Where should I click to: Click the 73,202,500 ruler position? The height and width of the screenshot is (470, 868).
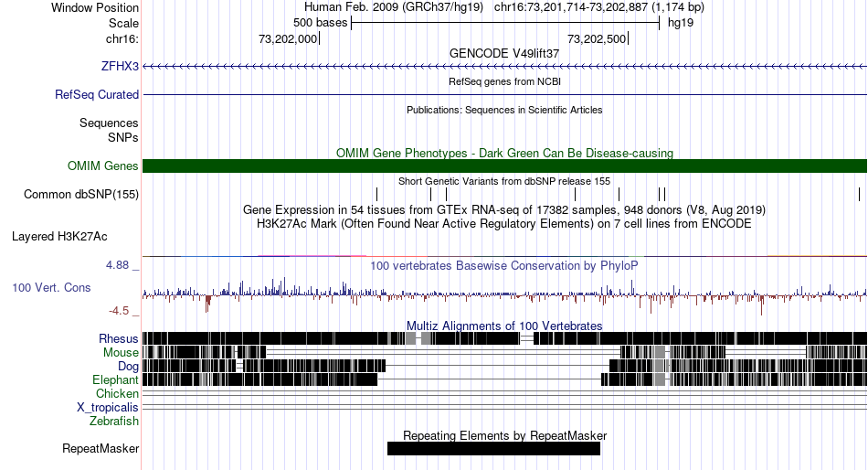[x=597, y=38]
